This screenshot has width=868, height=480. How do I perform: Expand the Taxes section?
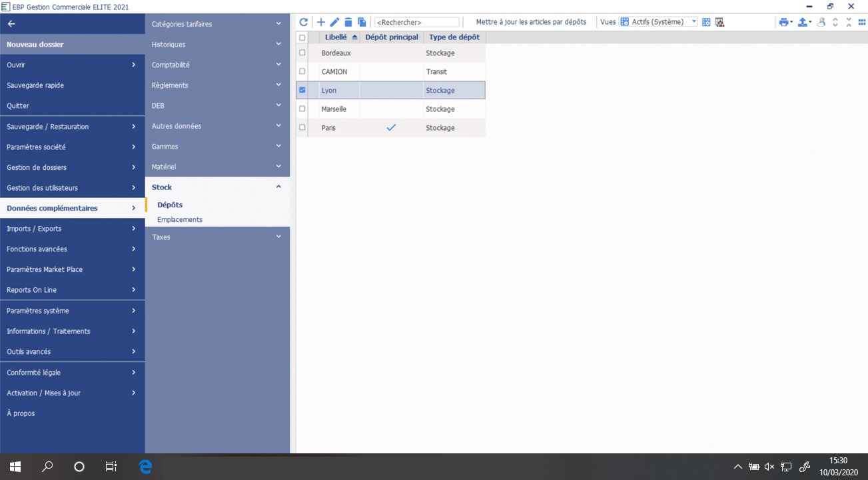217,237
